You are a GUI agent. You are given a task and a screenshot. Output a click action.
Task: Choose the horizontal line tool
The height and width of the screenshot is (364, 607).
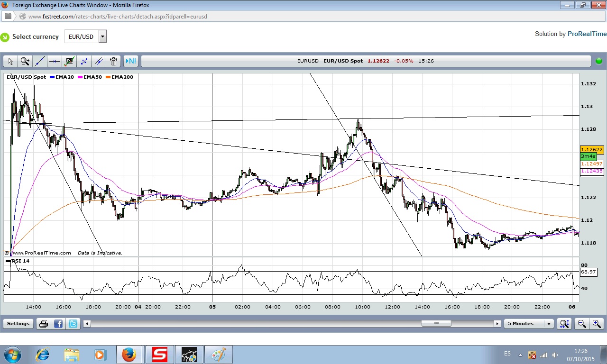click(55, 61)
